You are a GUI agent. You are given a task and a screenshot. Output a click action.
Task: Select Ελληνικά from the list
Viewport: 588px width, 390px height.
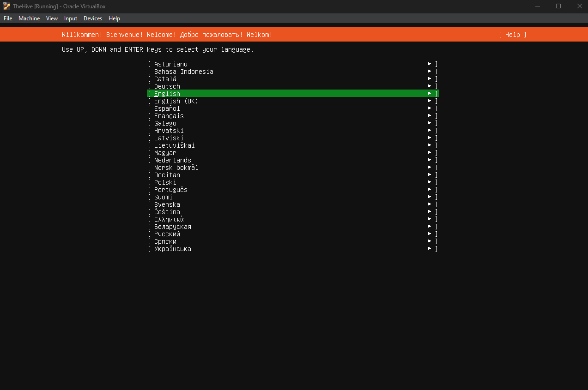pyautogui.click(x=169, y=219)
